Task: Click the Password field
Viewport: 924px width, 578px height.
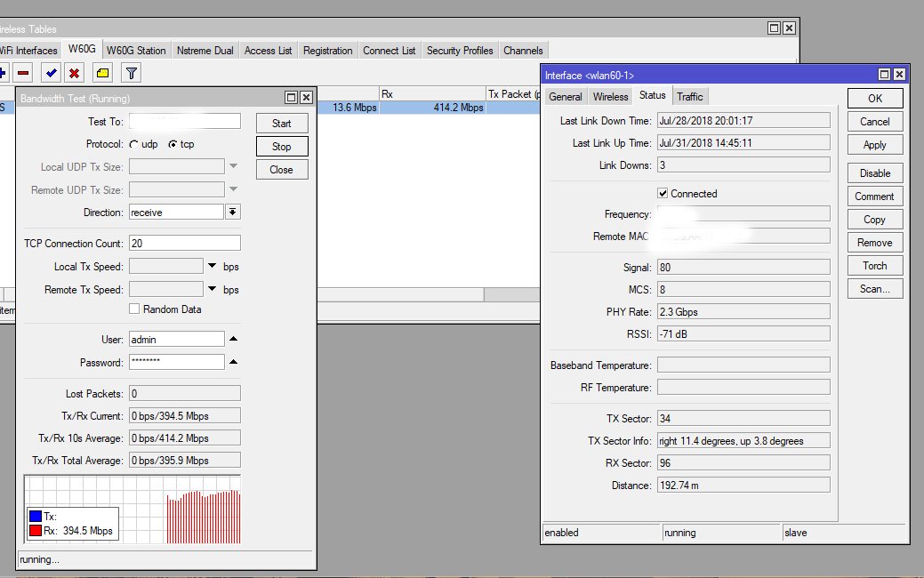Action: coord(177,362)
